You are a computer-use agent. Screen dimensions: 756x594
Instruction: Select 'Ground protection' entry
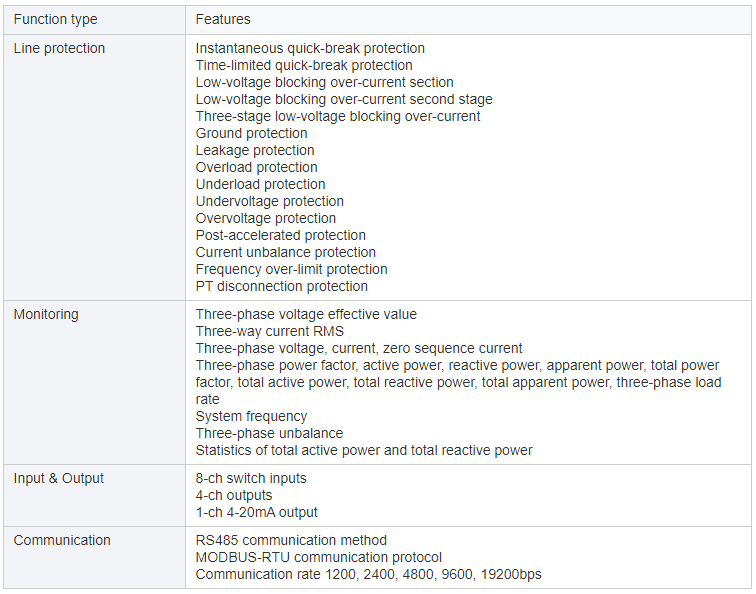(251, 133)
